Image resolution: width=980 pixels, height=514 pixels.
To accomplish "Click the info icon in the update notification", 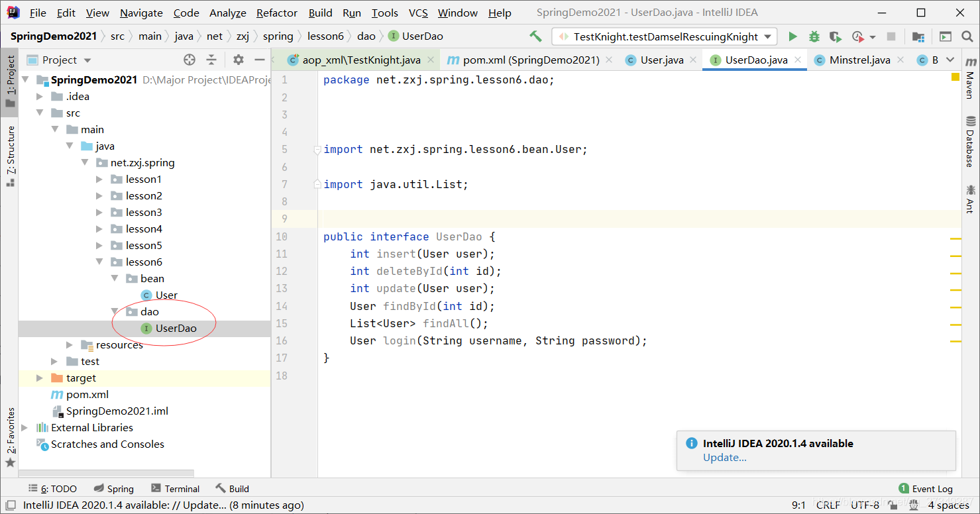I will click(691, 443).
